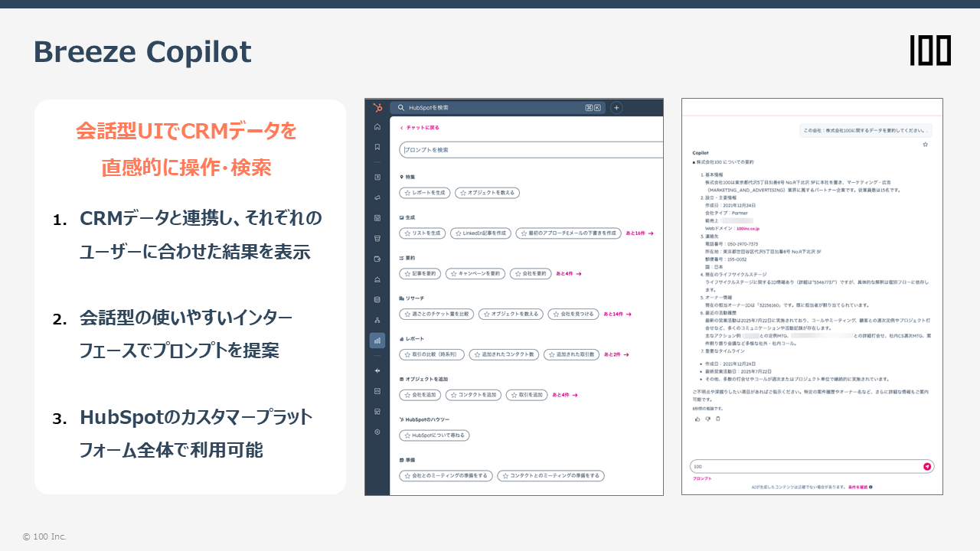Choose the 会社を要約 prompt chip
980x551 pixels.
[x=531, y=273]
